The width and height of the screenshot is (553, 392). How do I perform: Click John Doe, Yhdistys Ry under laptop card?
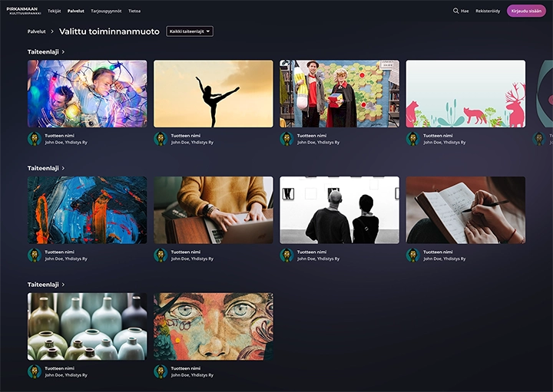coord(192,259)
